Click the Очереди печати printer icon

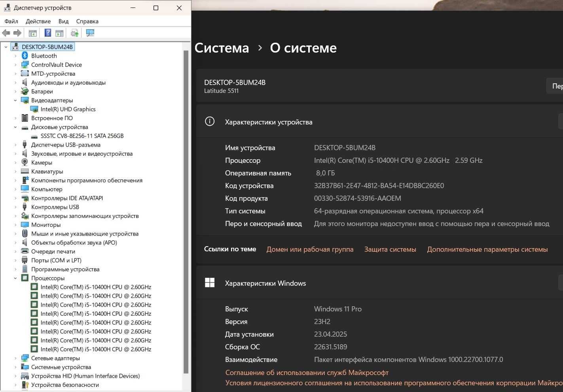pyautogui.click(x=25, y=251)
